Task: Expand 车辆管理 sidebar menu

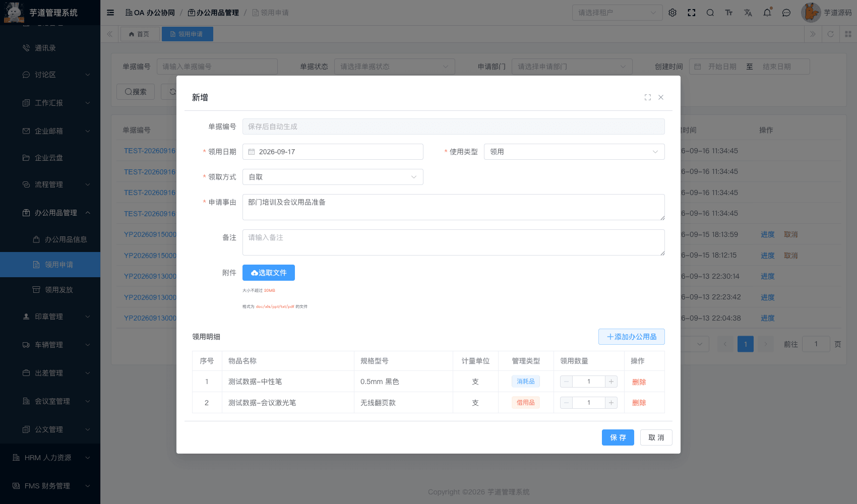Action: tap(50, 345)
